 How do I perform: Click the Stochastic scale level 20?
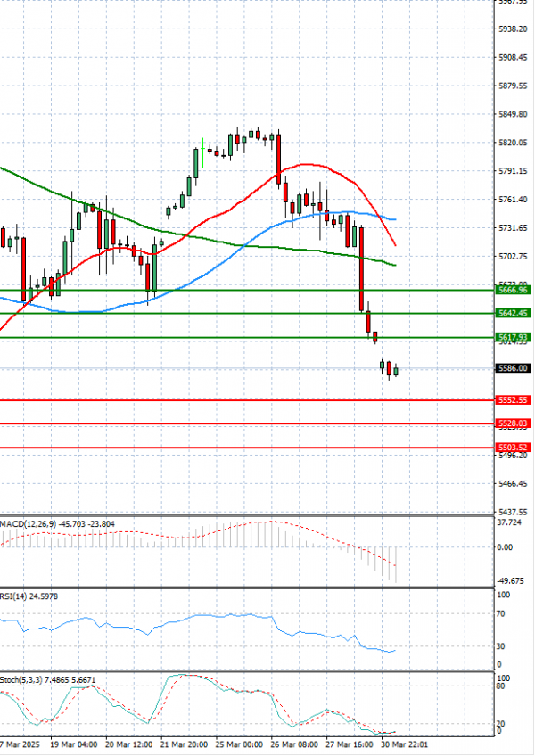pyautogui.click(x=501, y=724)
